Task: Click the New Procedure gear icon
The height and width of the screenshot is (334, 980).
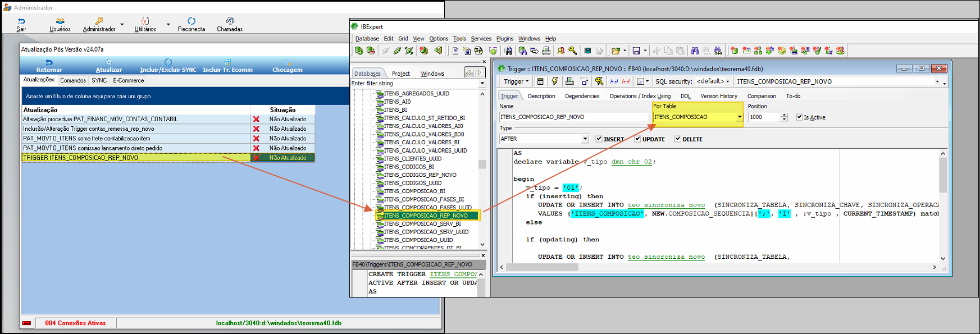Action: pos(770,51)
